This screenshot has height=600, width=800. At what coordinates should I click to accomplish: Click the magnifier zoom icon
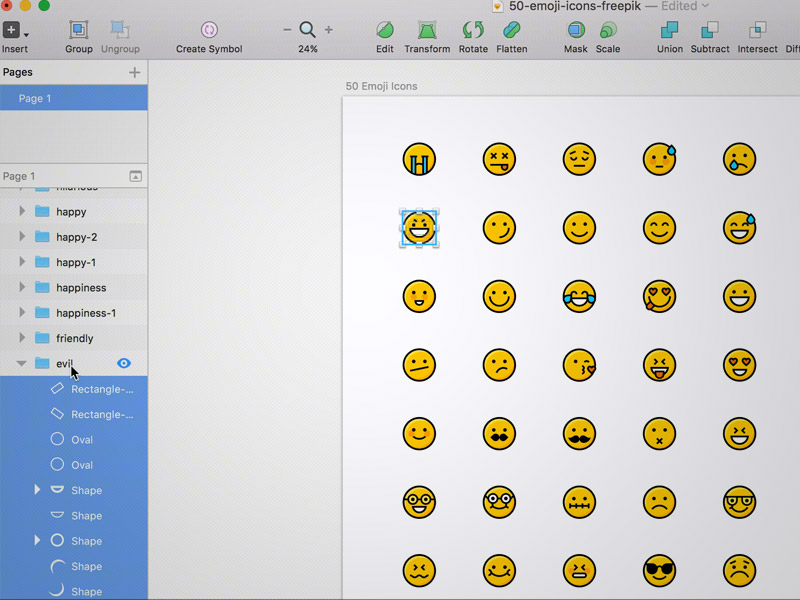[307, 30]
